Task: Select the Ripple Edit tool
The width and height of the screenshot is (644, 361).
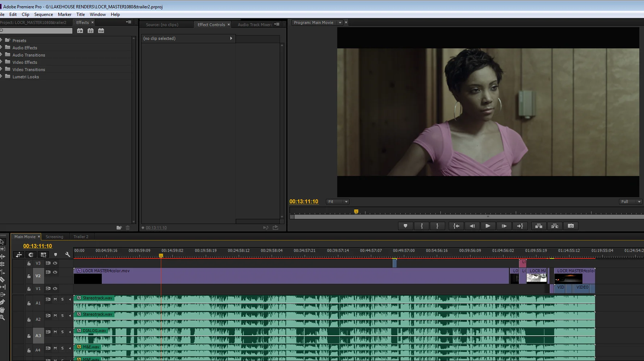Action: 2,257
